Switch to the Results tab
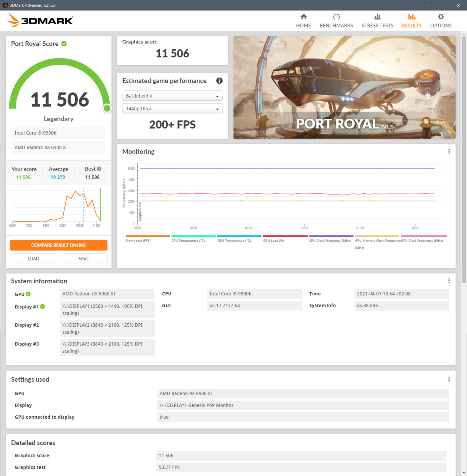Screen dimensions: 467x476 tap(411, 21)
